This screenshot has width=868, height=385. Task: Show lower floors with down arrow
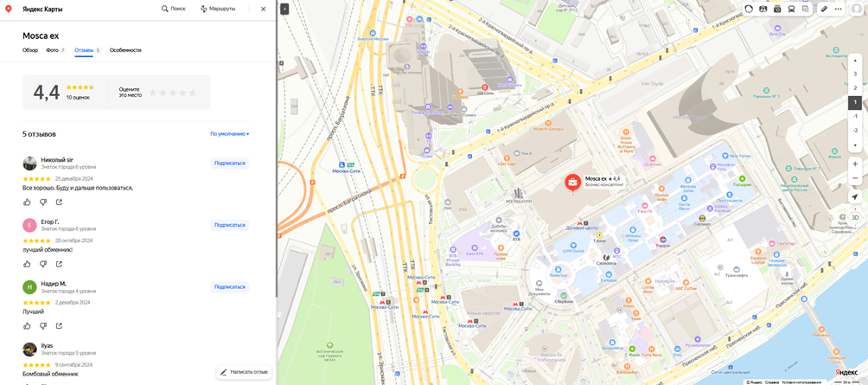pyautogui.click(x=855, y=145)
